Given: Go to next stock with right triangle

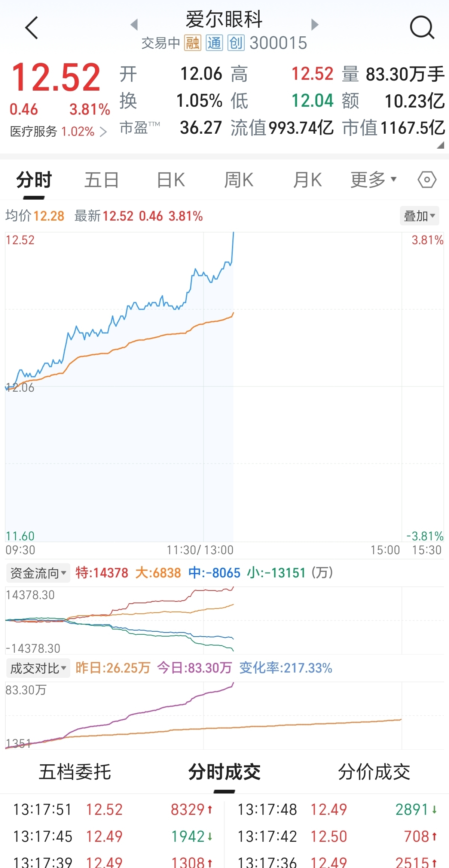Looking at the screenshot, I should (x=315, y=25).
